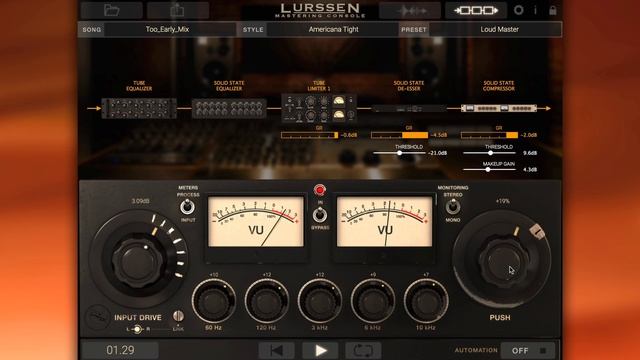Toggle the Input Drive Link button
Screen dimensions: 640x360
(178, 316)
